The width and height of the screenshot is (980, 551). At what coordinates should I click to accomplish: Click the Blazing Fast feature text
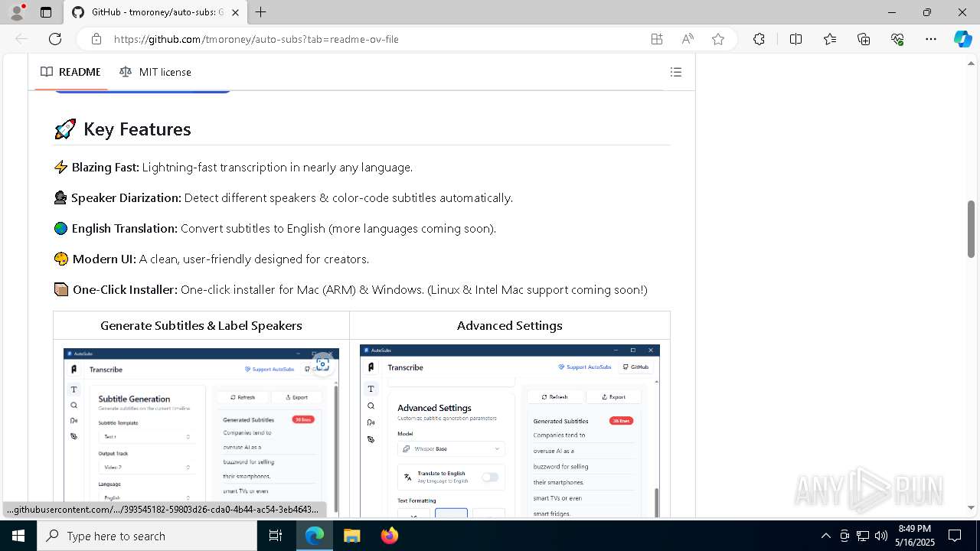234,167
